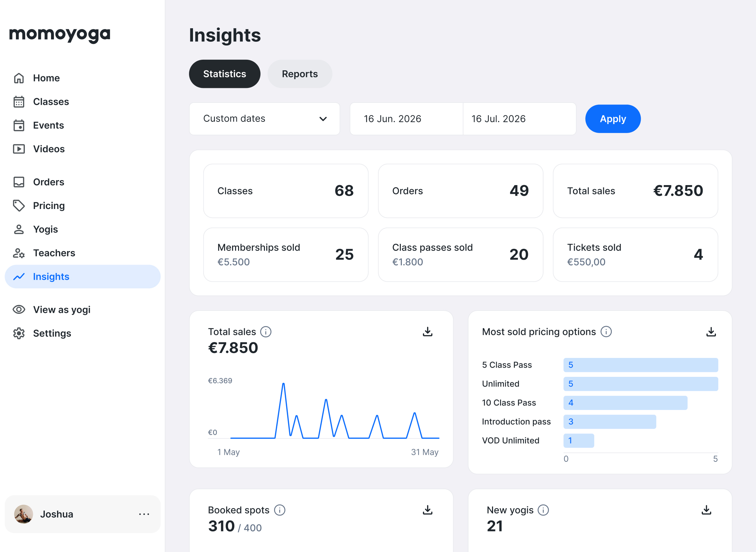Edit the end date 16 Jul. 2026
756x552 pixels.
(x=519, y=119)
